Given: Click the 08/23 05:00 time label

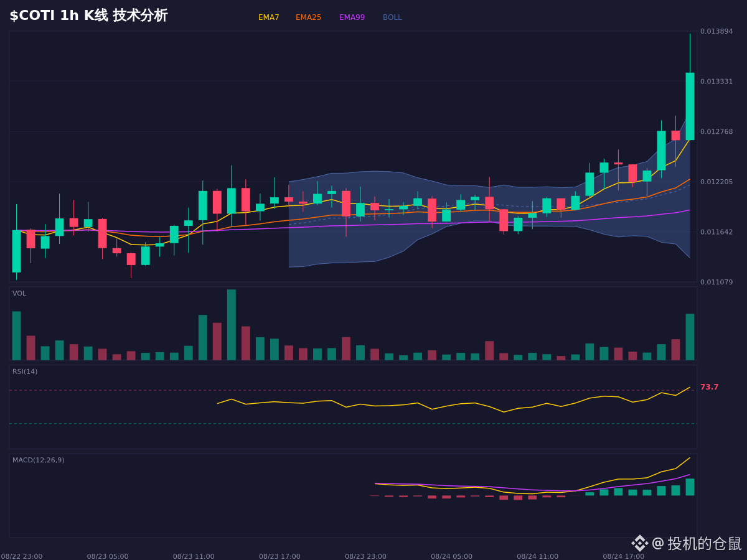Looking at the screenshot, I should 108,556.
